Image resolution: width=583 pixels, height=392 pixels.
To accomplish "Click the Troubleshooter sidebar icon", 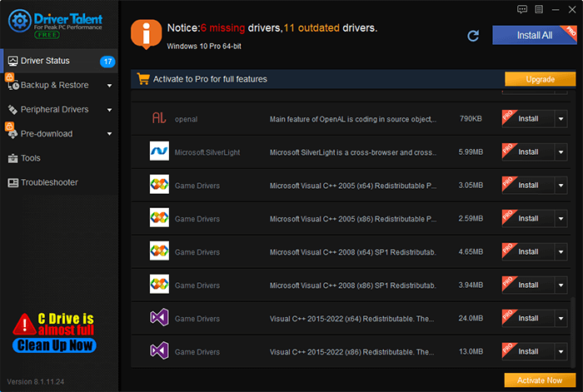I will [x=13, y=182].
